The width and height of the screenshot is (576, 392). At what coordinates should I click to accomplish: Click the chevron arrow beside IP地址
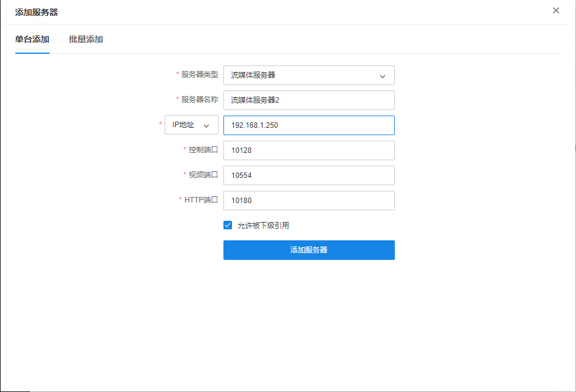point(206,125)
